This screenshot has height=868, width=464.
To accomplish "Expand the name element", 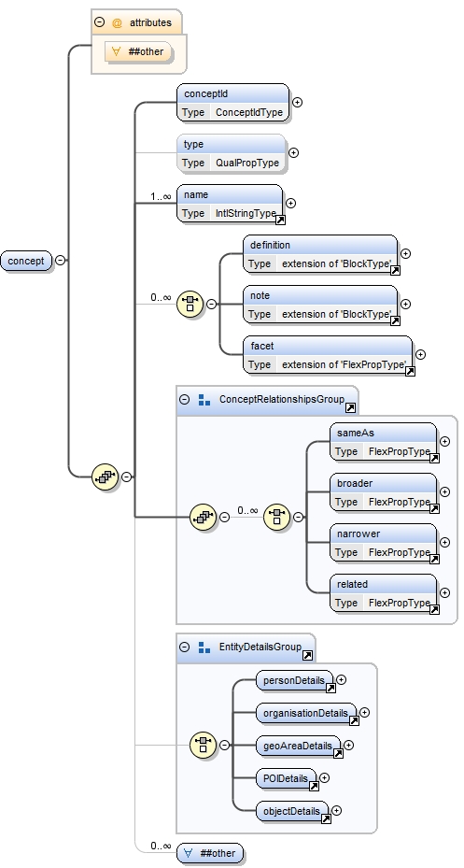I will pyautogui.click(x=290, y=203).
